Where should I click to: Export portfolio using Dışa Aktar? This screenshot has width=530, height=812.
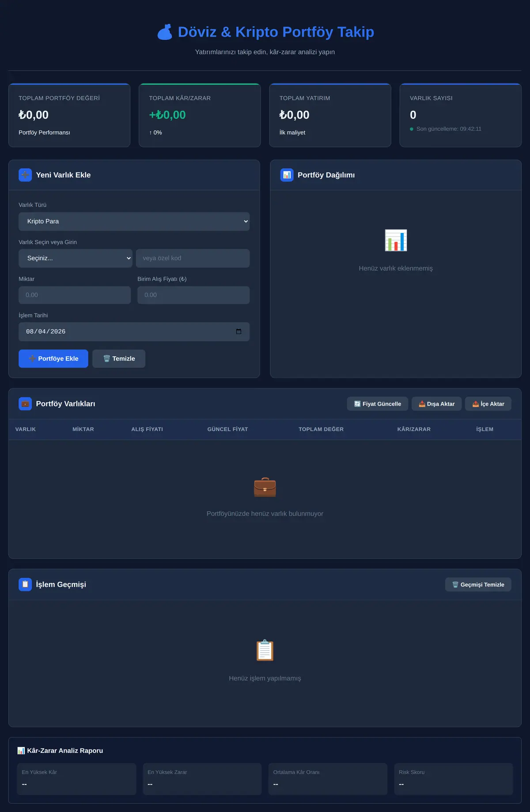pyautogui.click(x=436, y=404)
